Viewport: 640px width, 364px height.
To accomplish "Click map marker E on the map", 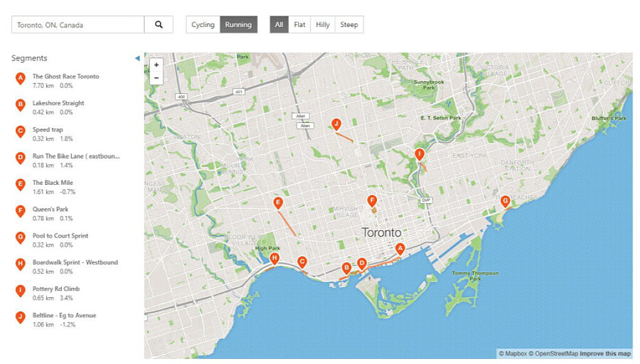I will coord(278,202).
